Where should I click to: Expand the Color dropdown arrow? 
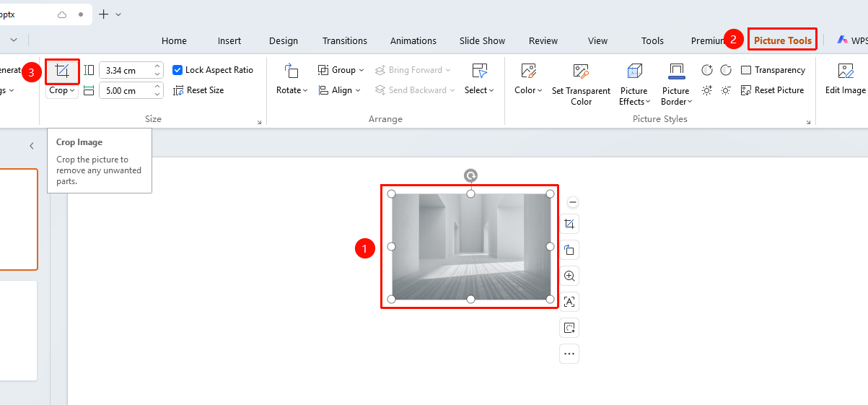[x=540, y=90]
